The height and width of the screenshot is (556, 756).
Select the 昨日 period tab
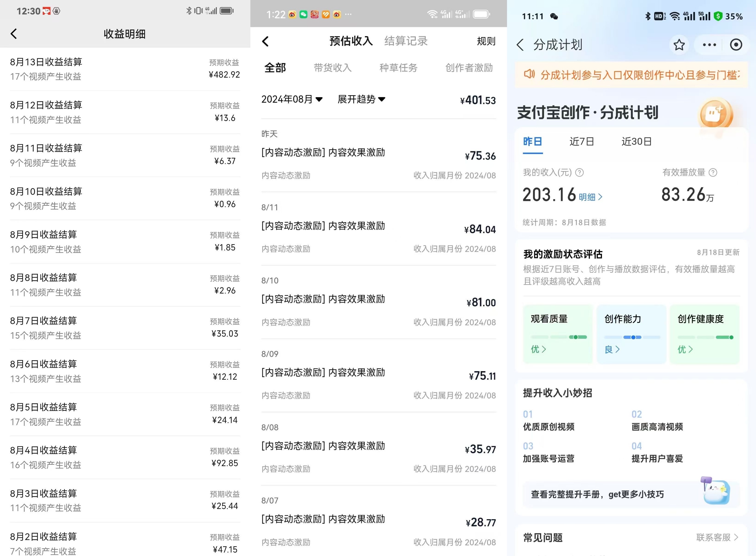(532, 141)
